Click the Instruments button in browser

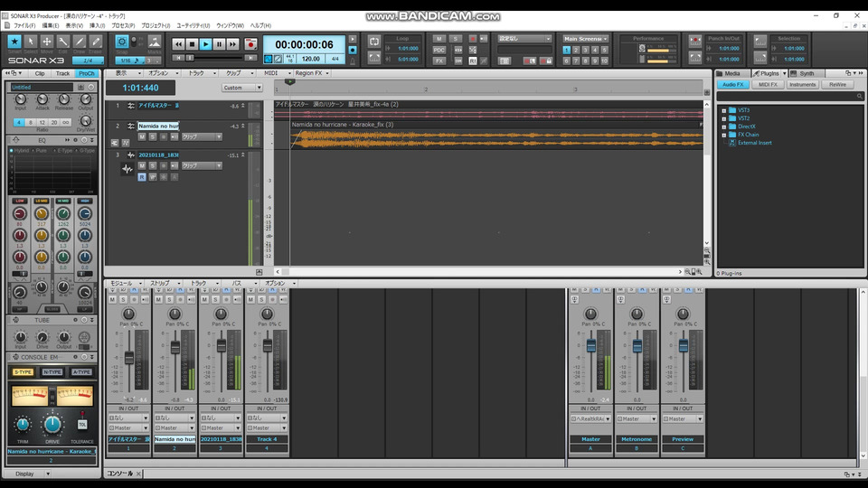pos(803,84)
